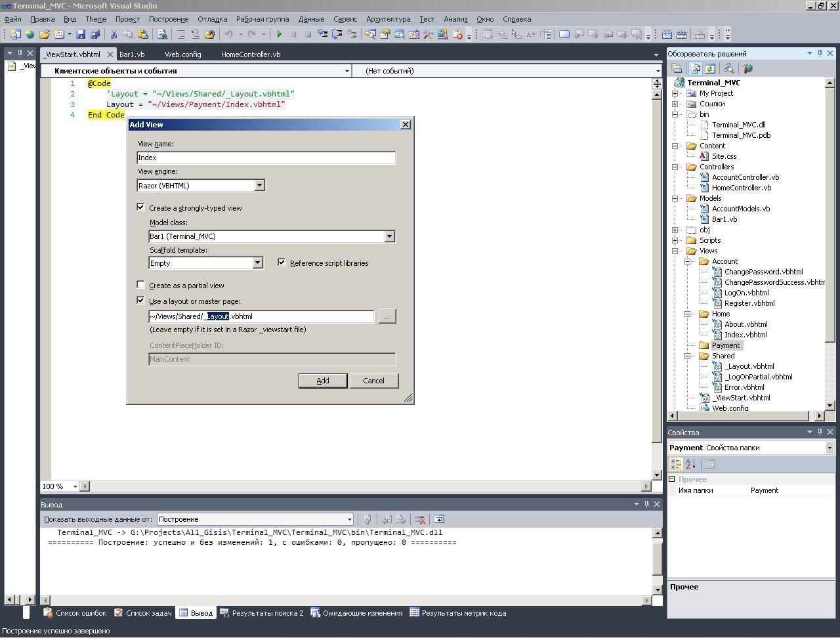Click the Comment selection toolbar icon
Screen dimensions: 840x638
pos(181,34)
